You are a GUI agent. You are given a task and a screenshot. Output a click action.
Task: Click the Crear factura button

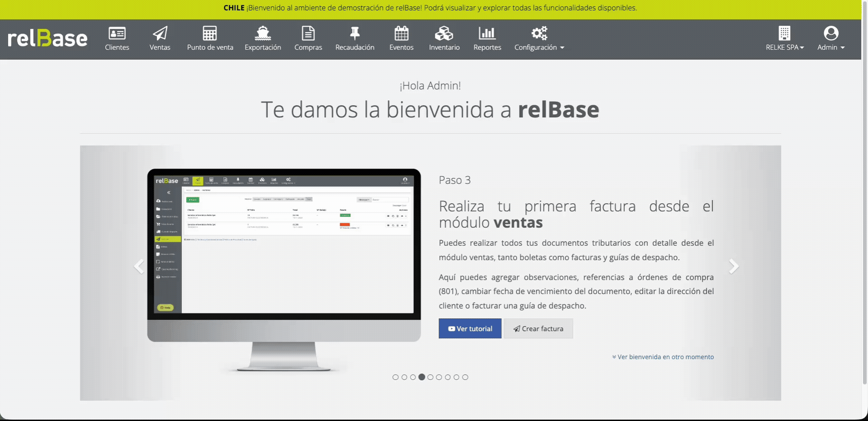click(x=538, y=329)
